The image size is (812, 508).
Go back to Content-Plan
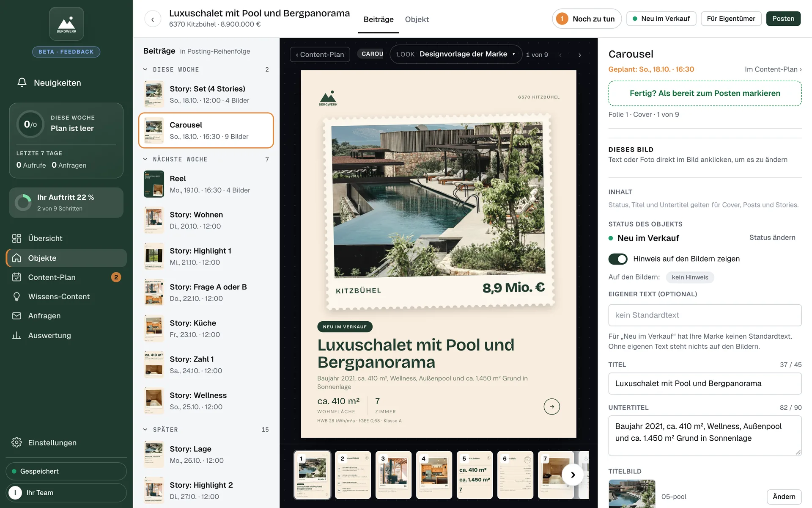pos(320,55)
